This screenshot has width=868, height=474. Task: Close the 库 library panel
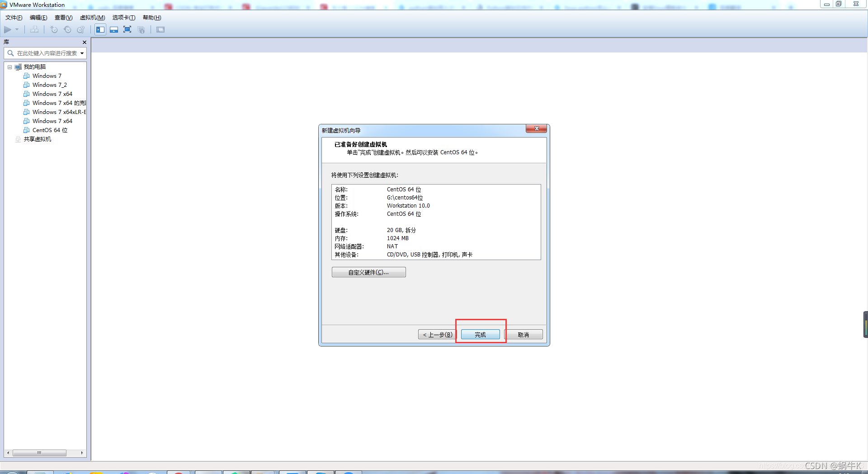tap(84, 42)
